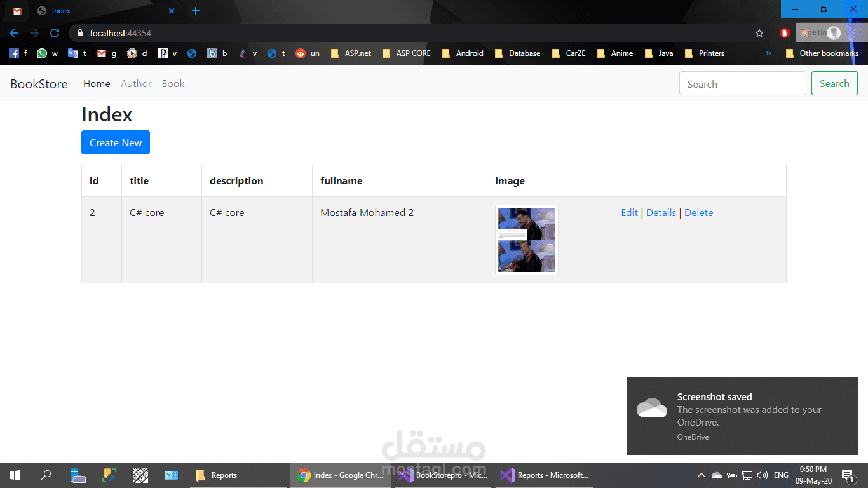
Task: Navigate to the Author page
Action: (136, 83)
